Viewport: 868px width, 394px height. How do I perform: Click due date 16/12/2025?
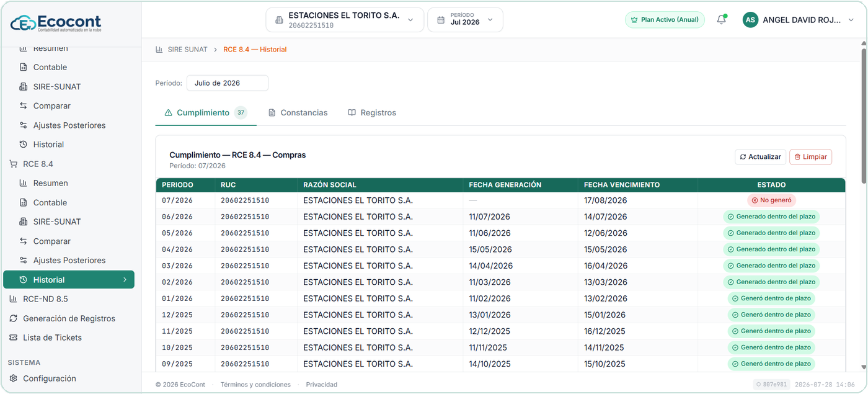(x=604, y=331)
